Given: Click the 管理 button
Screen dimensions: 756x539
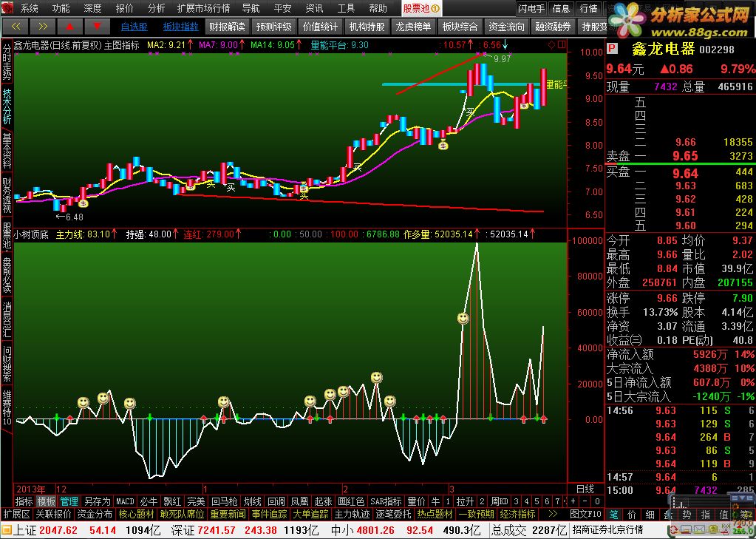Looking at the screenshot, I should coord(69,501).
